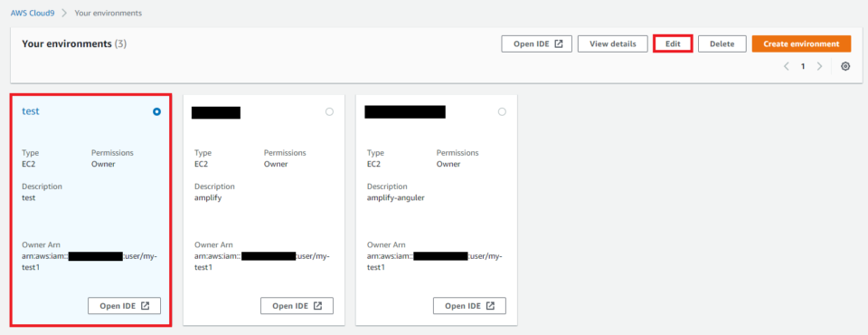Click the Owner Arn value in amplify card
Screen dimensions: 868x335
tap(262, 262)
